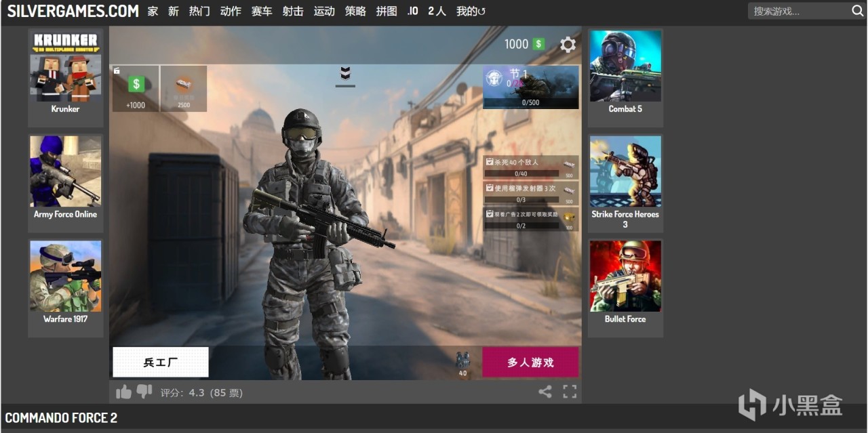Select the watch ads reward mission
868x433 pixels.
(x=531, y=220)
